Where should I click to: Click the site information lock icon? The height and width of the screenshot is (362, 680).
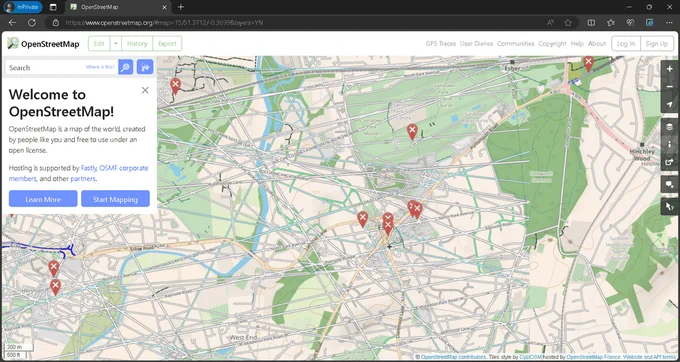(56, 23)
